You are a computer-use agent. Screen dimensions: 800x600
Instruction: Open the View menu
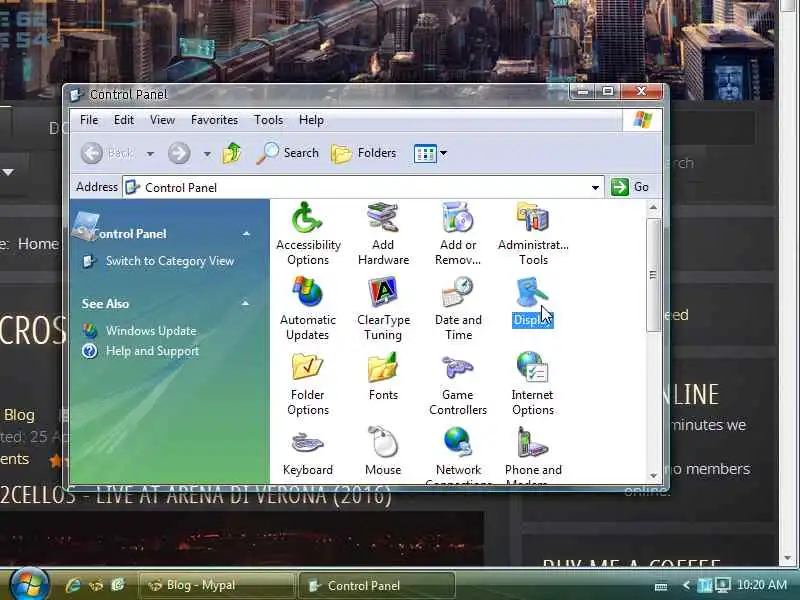pyautogui.click(x=162, y=120)
